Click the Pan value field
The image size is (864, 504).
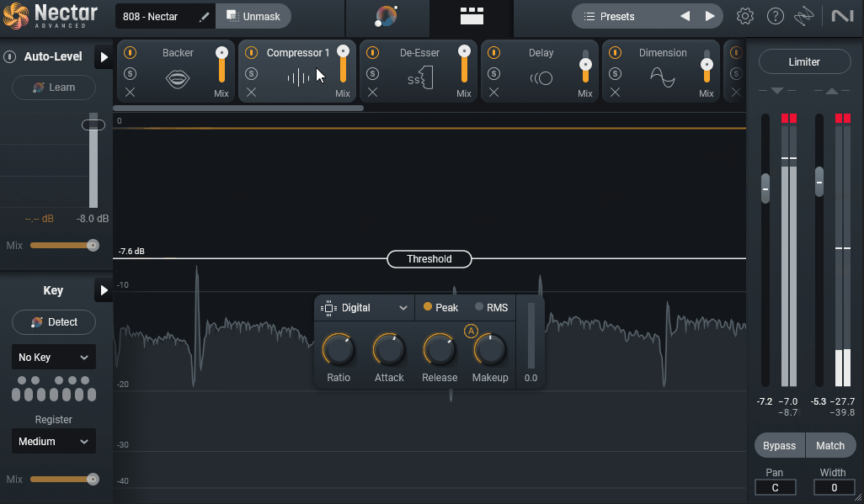tap(775, 486)
